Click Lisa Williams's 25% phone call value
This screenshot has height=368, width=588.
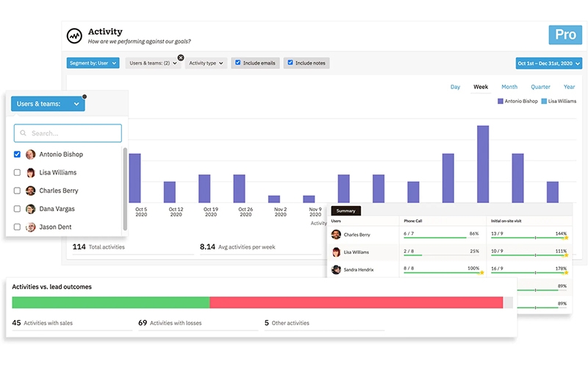point(474,251)
